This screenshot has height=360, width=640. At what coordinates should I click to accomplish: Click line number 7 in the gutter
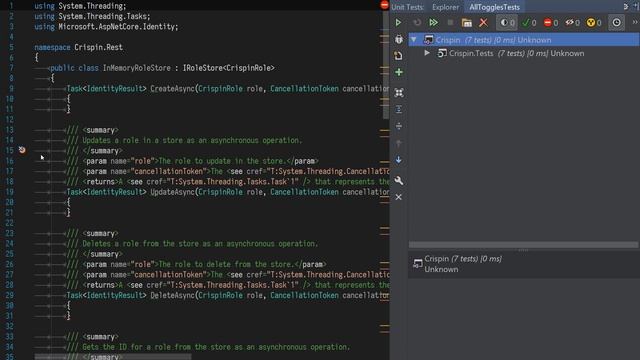coord(11,68)
